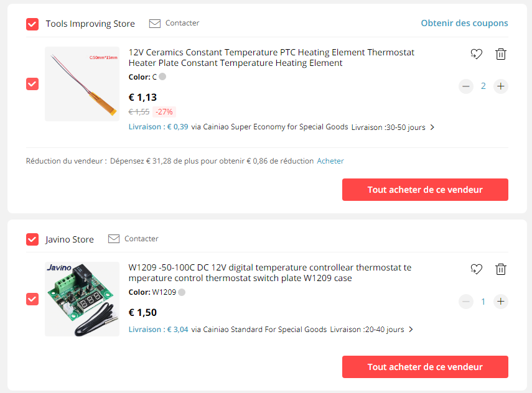Buy all from Tools Improving Store

tap(425, 190)
